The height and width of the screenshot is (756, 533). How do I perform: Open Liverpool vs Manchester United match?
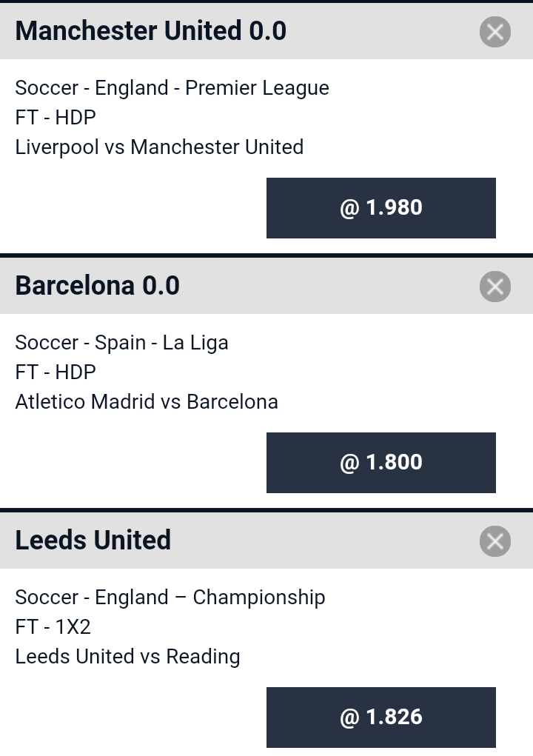point(159,147)
